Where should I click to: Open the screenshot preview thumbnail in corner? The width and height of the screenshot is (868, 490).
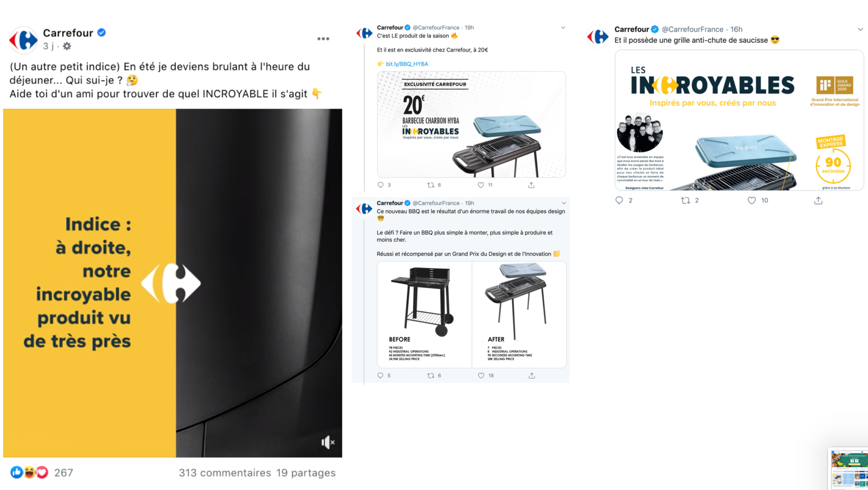[850, 469]
